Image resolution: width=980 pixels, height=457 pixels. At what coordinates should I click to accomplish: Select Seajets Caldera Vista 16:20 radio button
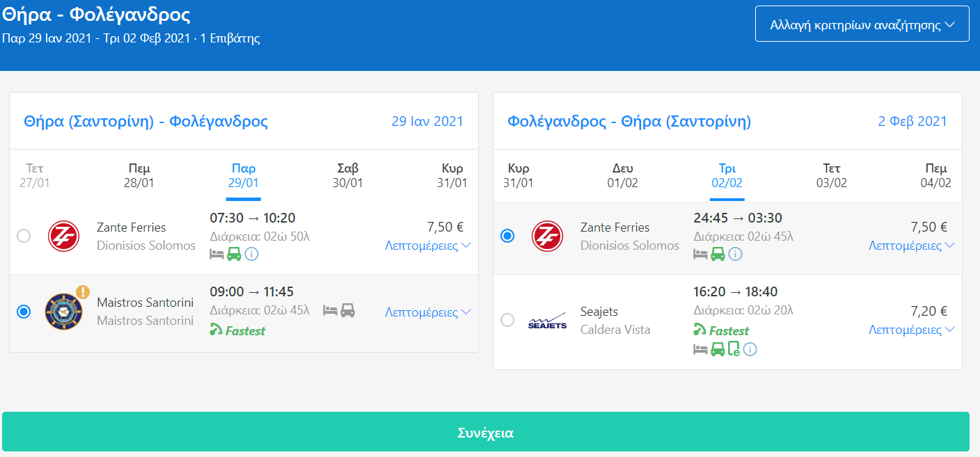click(x=507, y=320)
